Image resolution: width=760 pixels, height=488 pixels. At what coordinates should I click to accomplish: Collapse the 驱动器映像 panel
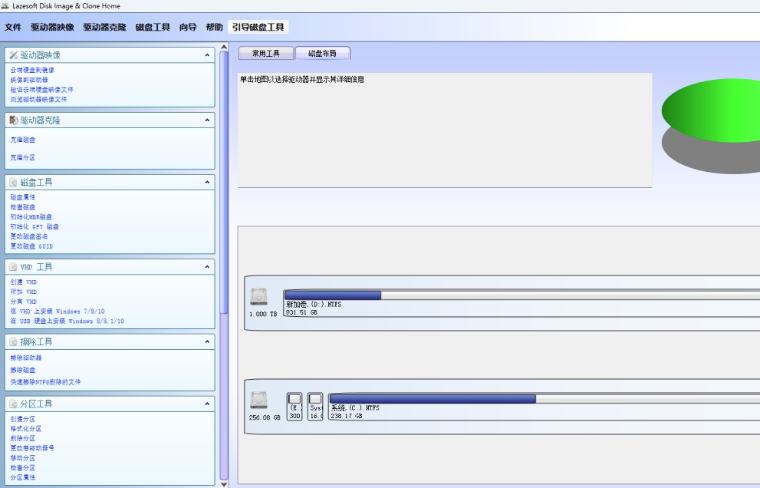tap(207, 55)
